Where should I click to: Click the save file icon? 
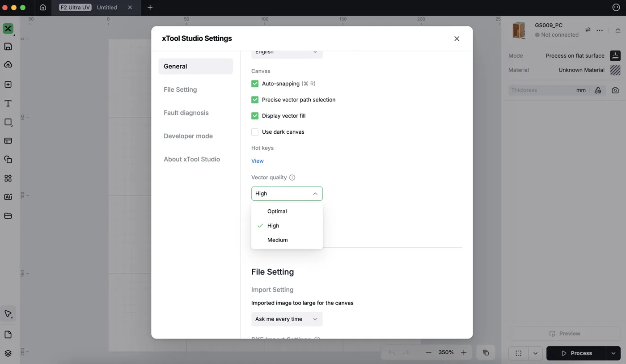(x=8, y=47)
